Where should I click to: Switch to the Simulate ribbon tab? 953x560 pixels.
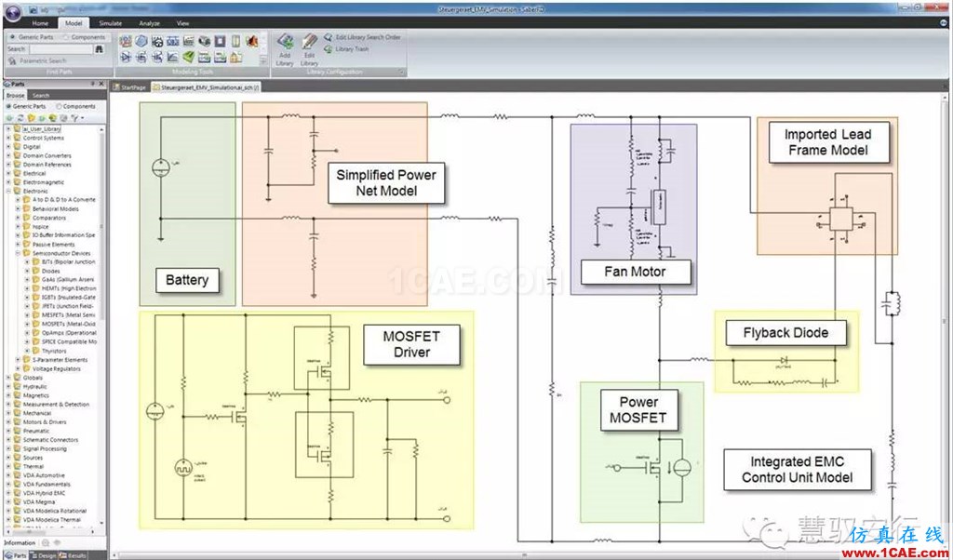coord(109,22)
